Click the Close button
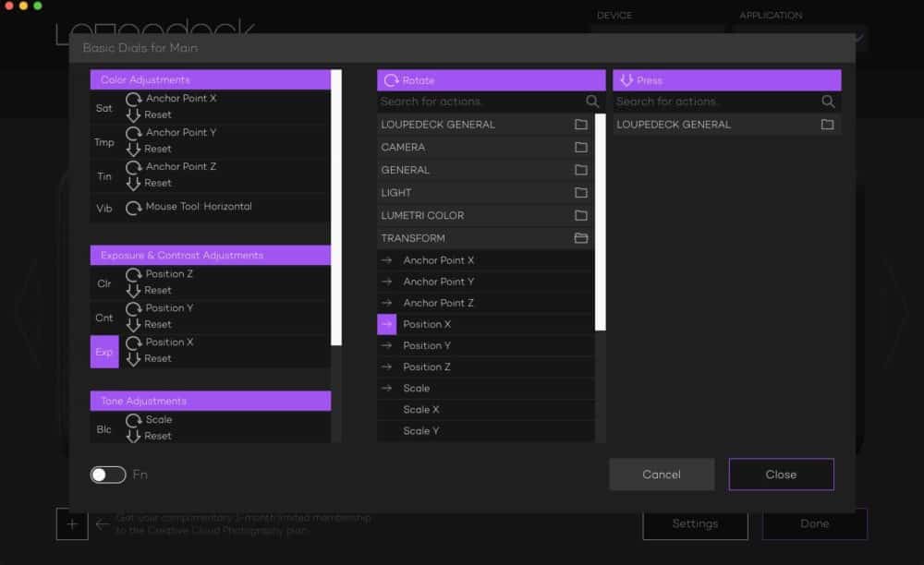Viewport: 924px width, 565px height. (x=782, y=475)
